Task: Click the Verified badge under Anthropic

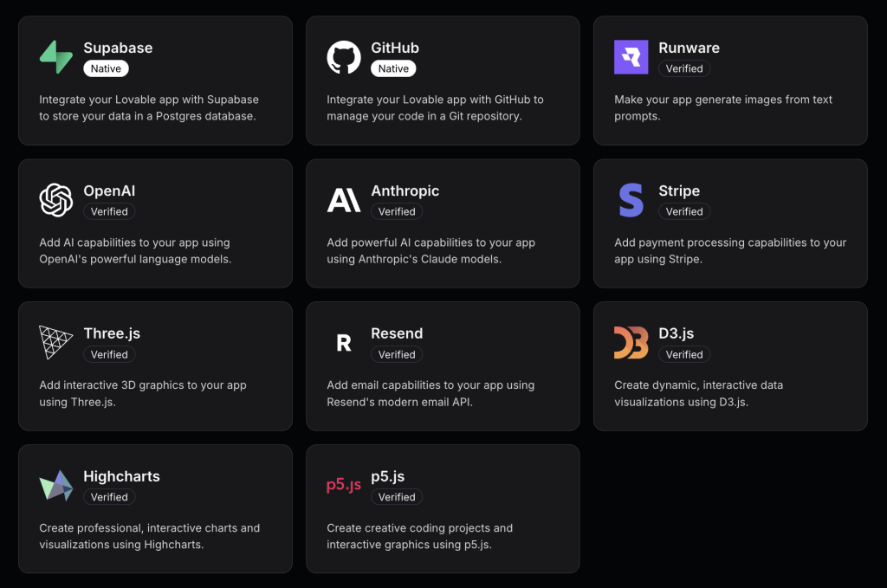Action: 397,211
